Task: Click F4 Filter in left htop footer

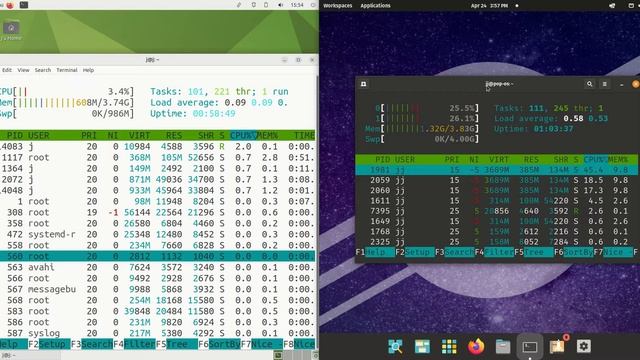Action: click(x=134, y=344)
